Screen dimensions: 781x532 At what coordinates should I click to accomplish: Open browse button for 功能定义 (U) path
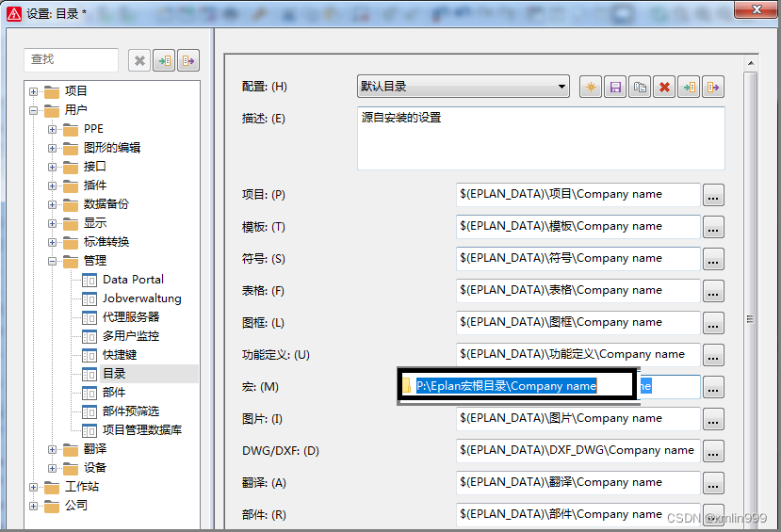click(713, 355)
